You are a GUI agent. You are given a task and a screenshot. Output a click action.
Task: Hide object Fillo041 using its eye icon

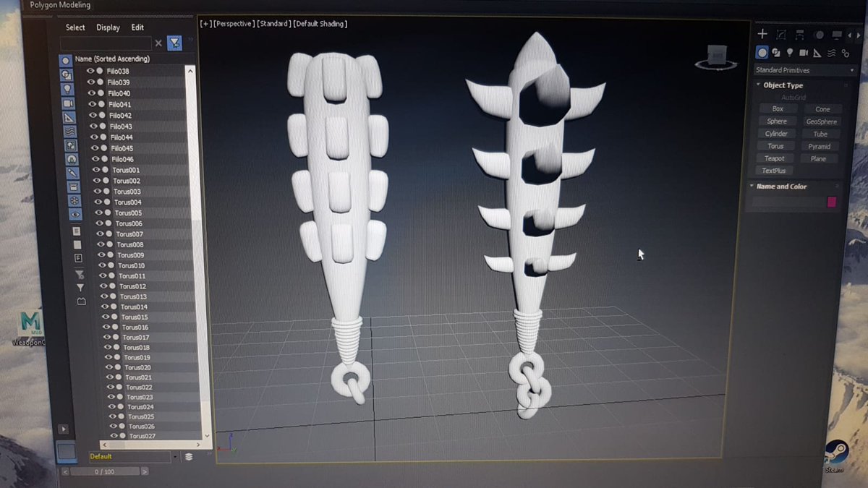93,104
